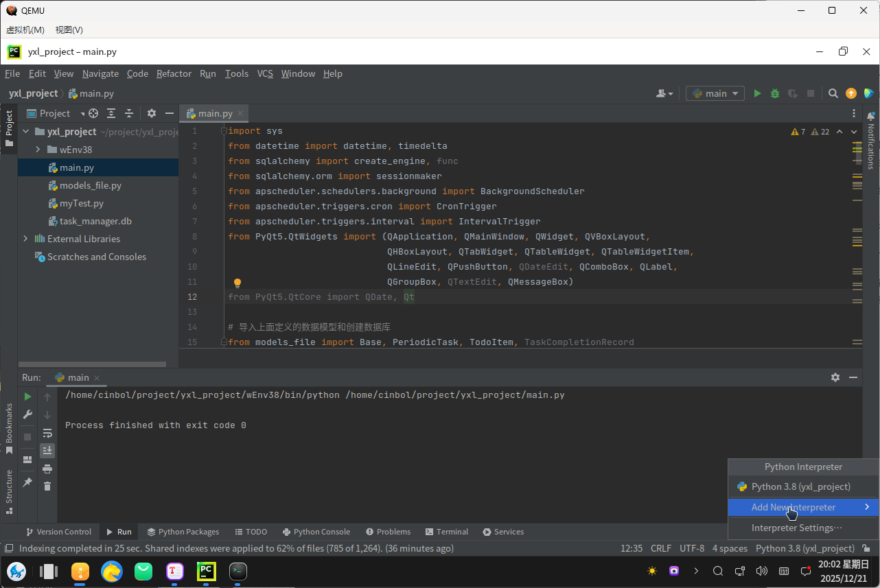Open the Bookmarks side panel

pyautogui.click(x=9, y=429)
